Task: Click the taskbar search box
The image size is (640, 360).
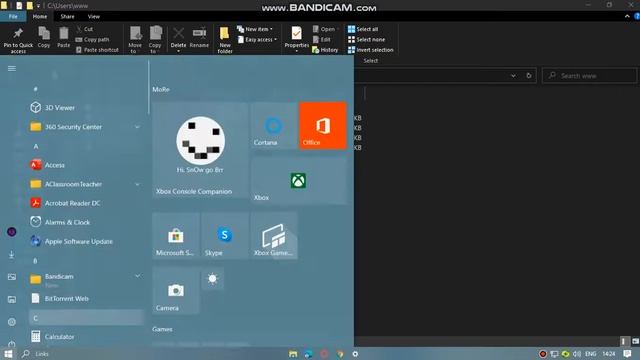Action: click(x=37, y=354)
